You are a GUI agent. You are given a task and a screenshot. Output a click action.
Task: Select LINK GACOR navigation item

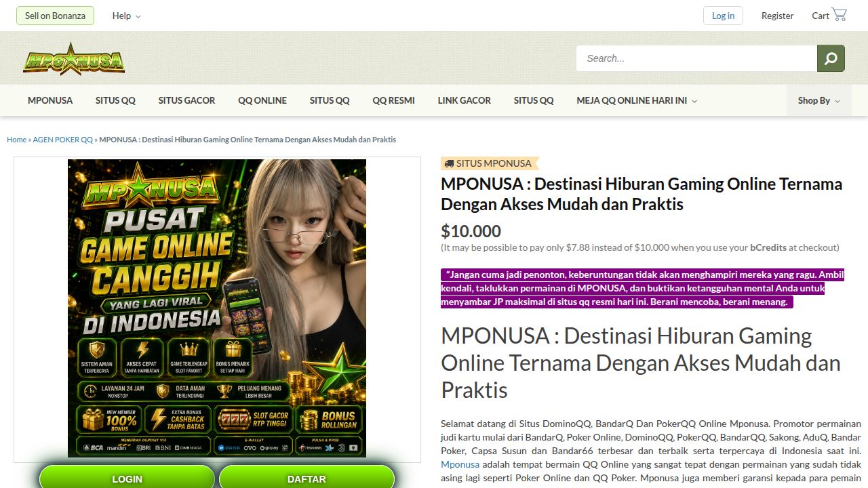(465, 100)
